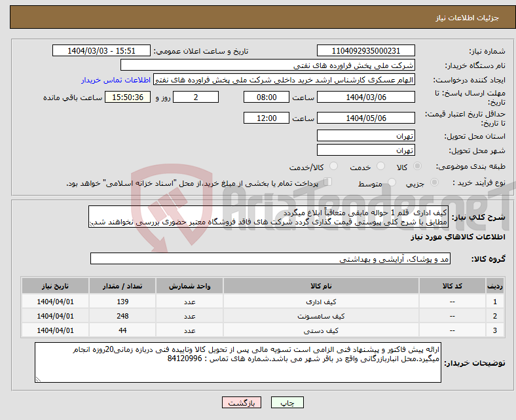The height and width of the screenshot is (420, 516).
Task: Click the date cell in کیف دستی row
Action: click(x=55, y=330)
